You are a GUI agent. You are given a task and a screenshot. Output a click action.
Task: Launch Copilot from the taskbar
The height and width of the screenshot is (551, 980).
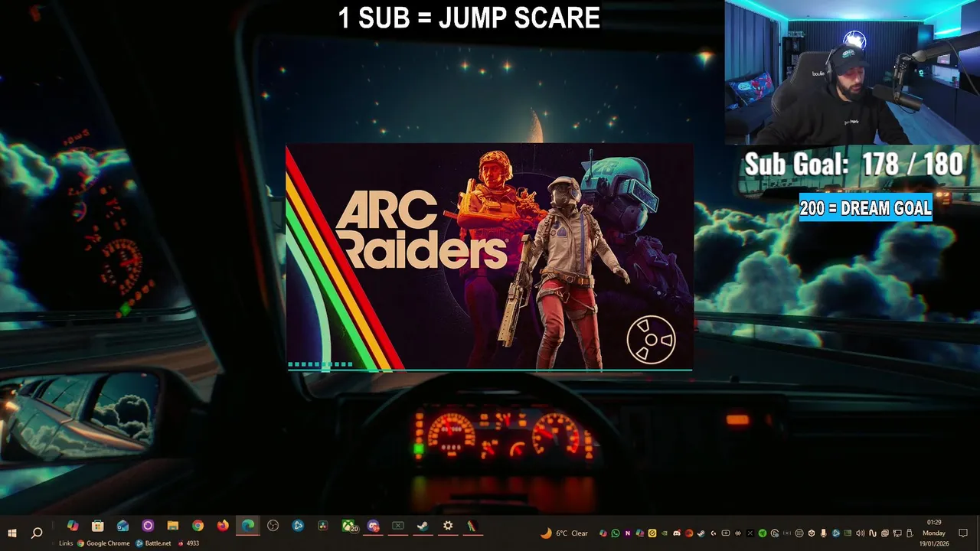click(x=73, y=526)
